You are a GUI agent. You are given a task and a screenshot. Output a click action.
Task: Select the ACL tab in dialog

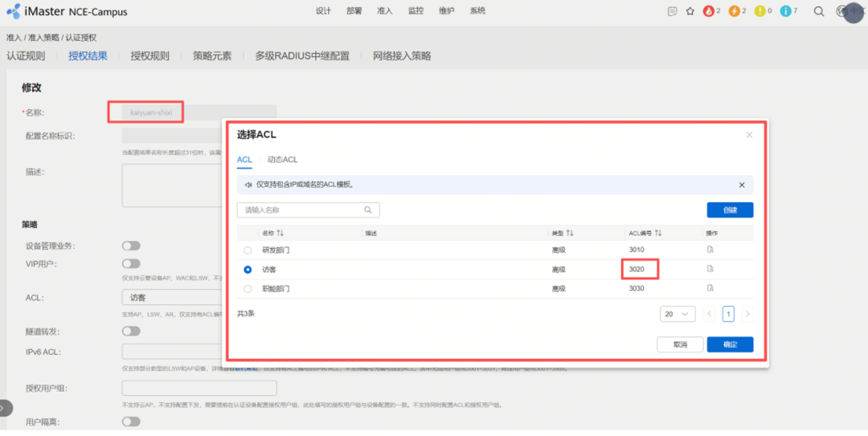pyautogui.click(x=244, y=159)
